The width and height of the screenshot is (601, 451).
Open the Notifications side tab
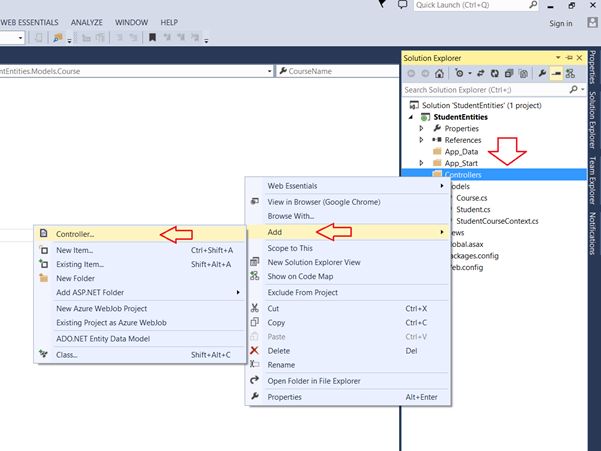(593, 233)
